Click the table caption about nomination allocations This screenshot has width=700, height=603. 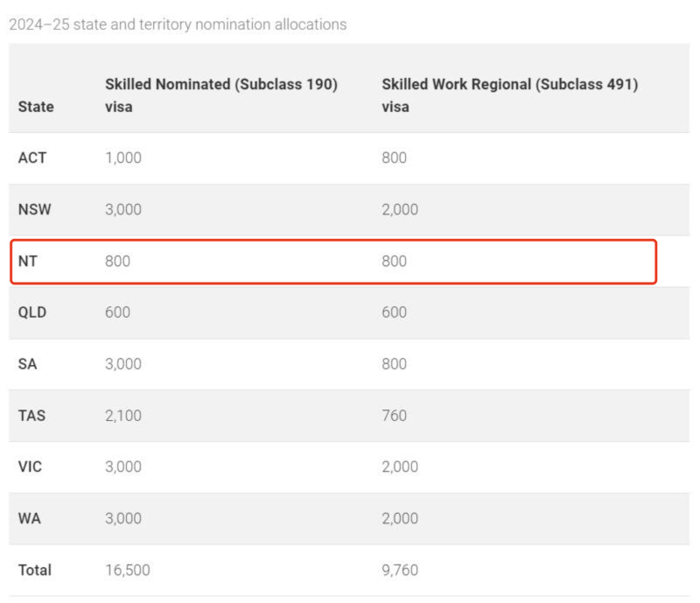178,25
